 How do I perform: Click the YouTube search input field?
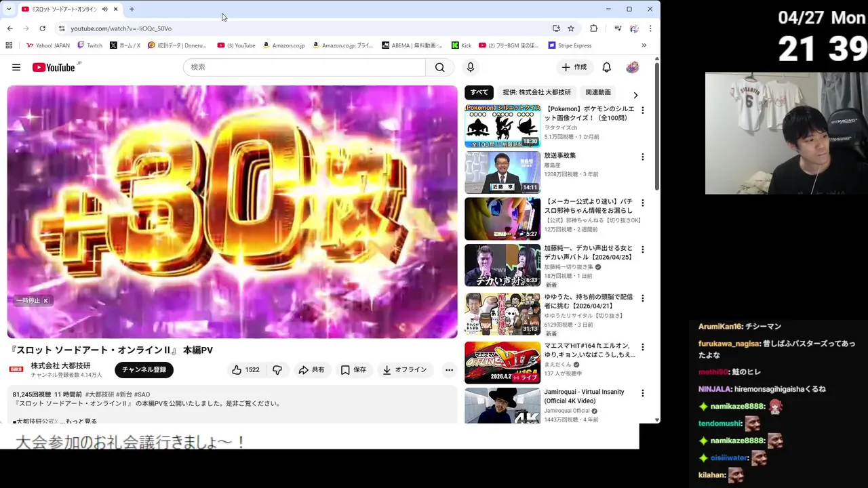304,67
